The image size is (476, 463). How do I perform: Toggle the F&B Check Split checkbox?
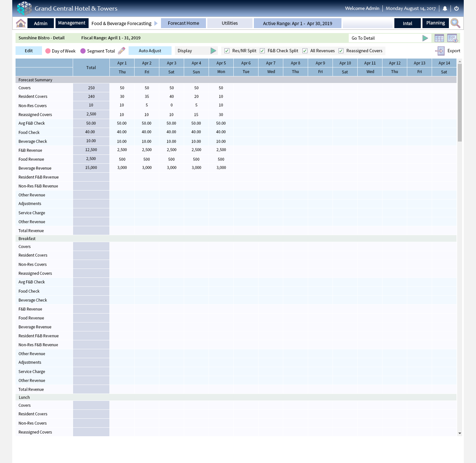[x=262, y=51]
